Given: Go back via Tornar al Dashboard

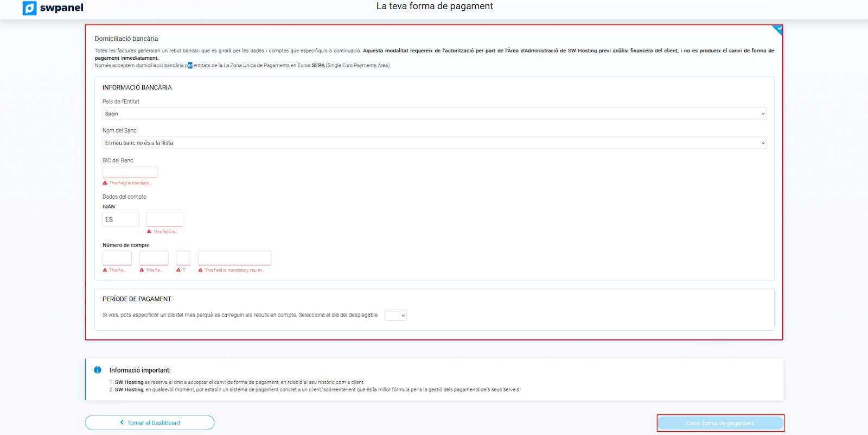Looking at the screenshot, I should pyautogui.click(x=150, y=423).
